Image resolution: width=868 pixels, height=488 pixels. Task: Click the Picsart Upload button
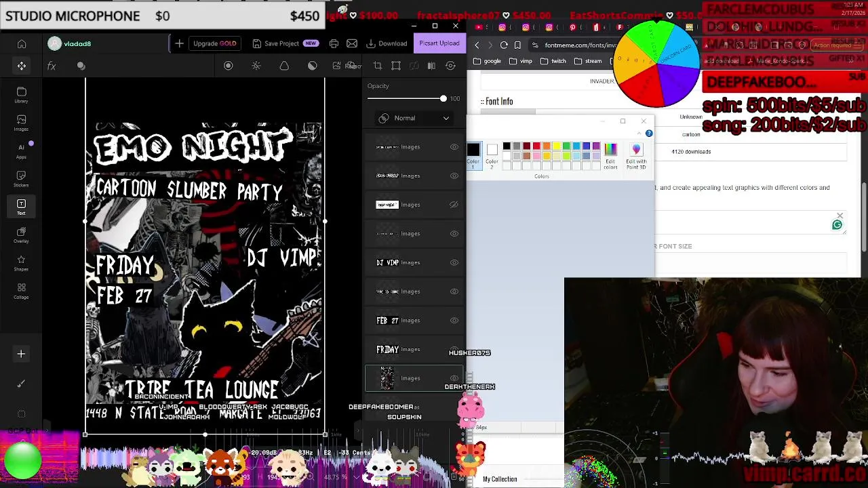click(439, 43)
